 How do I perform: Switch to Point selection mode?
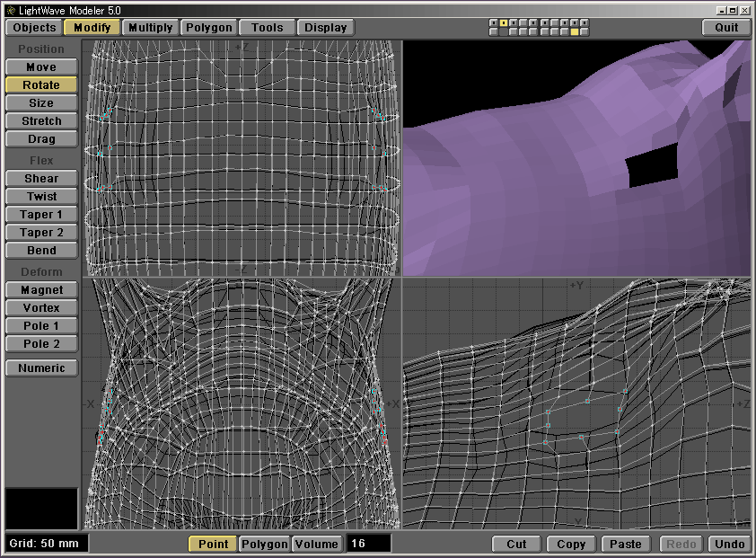click(213, 544)
